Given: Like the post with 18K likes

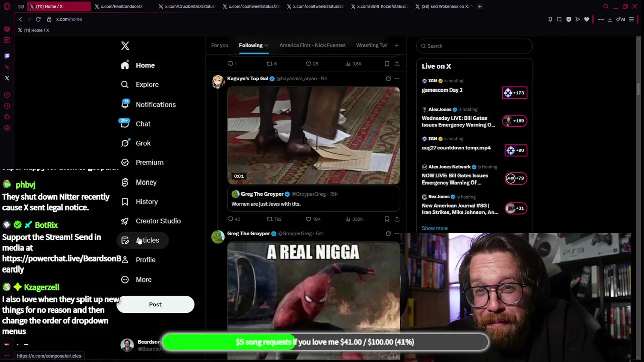Looking at the screenshot, I should pyautogui.click(x=313, y=219).
